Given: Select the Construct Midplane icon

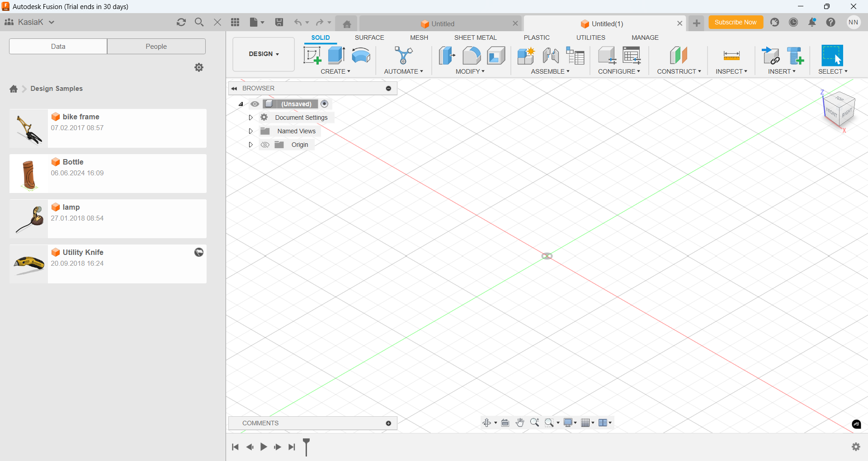Looking at the screenshot, I should (x=679, y=56).
